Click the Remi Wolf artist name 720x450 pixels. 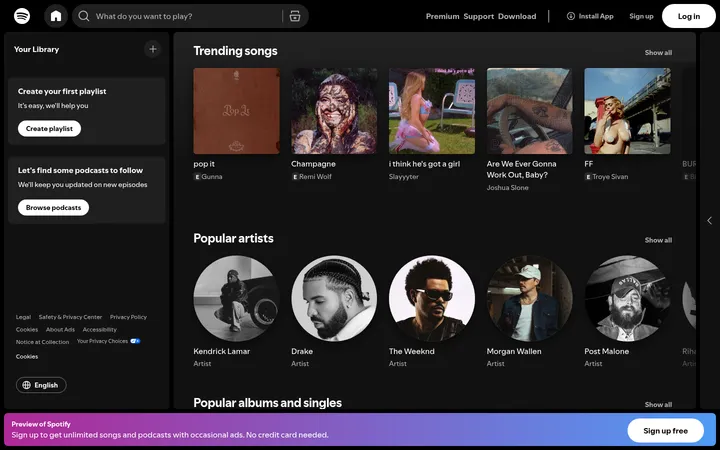(x=315, y=177)
